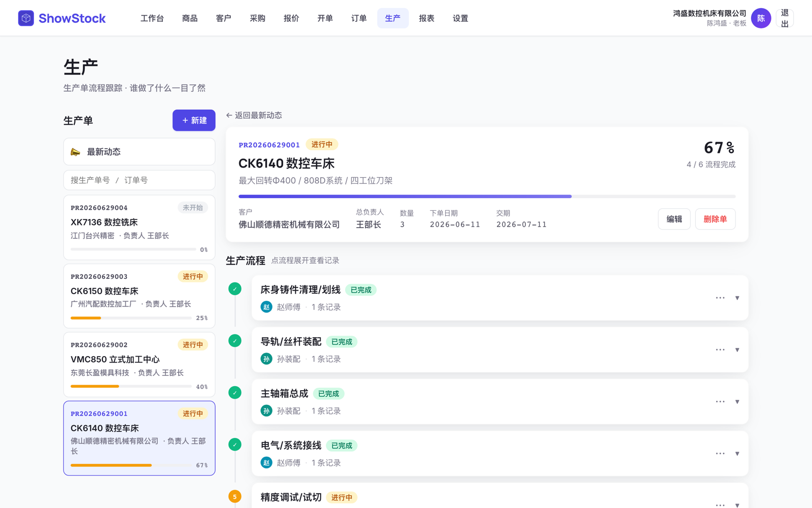Viewport: 812px width, 508px height.
Task: Open the 设置 nav tab
Action: [x=461, y=18]
